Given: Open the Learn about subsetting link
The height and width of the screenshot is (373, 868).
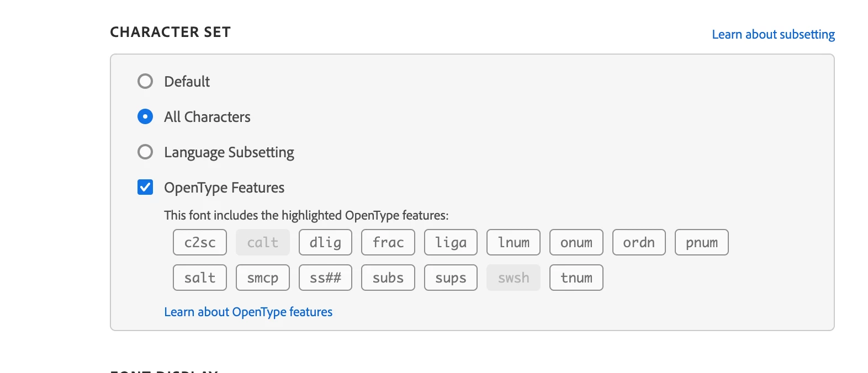Looking at the screenshot, I should click(773, 34).
